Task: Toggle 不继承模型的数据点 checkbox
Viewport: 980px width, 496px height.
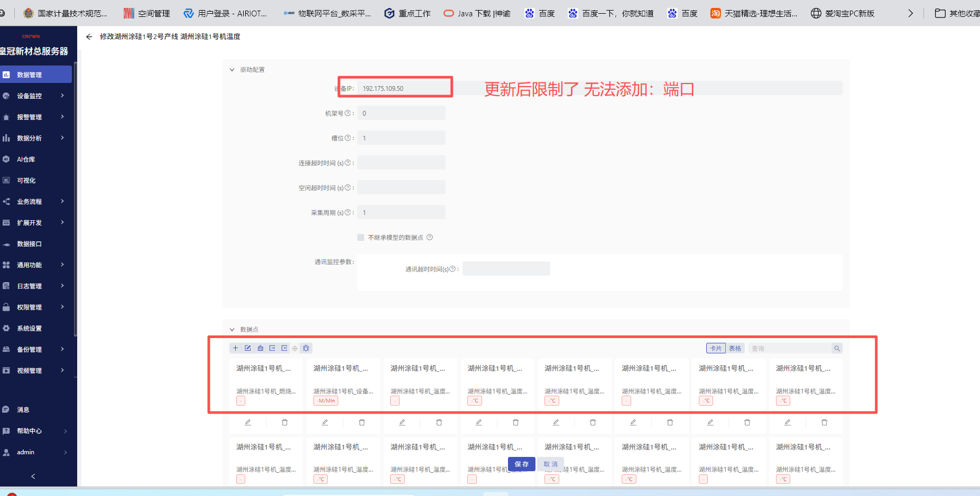Action: click(x=361, y=237)
